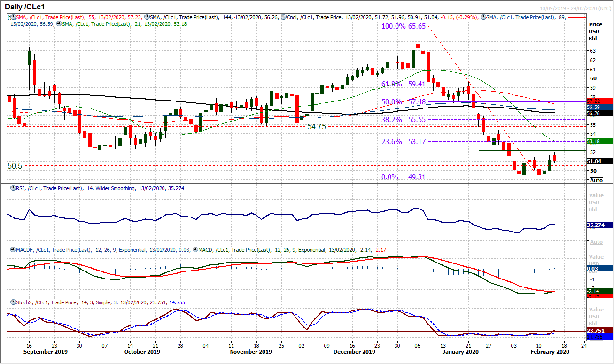Select the red SMA 55 legend entry
This screenshot has width=614, height=364.
(78, 16)
